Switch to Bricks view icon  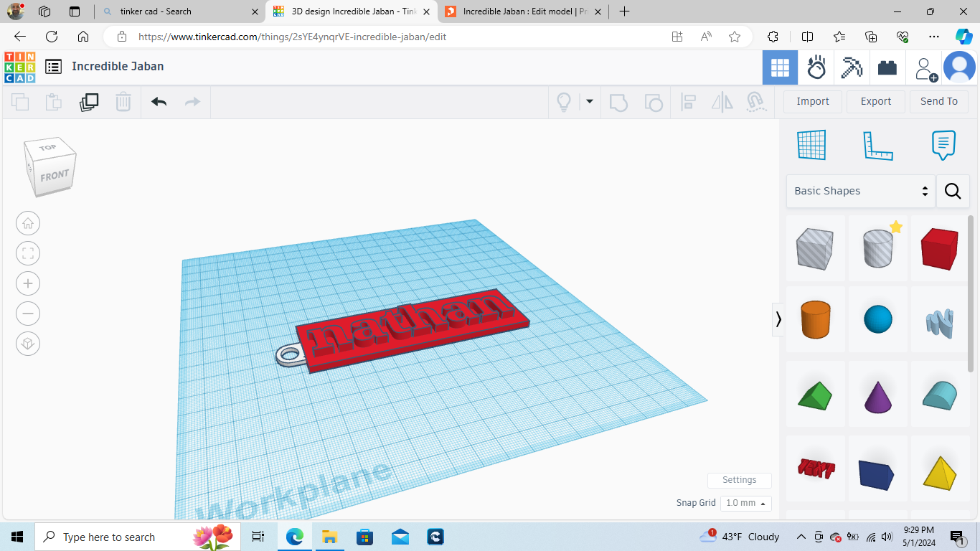(x=887, y=68)
